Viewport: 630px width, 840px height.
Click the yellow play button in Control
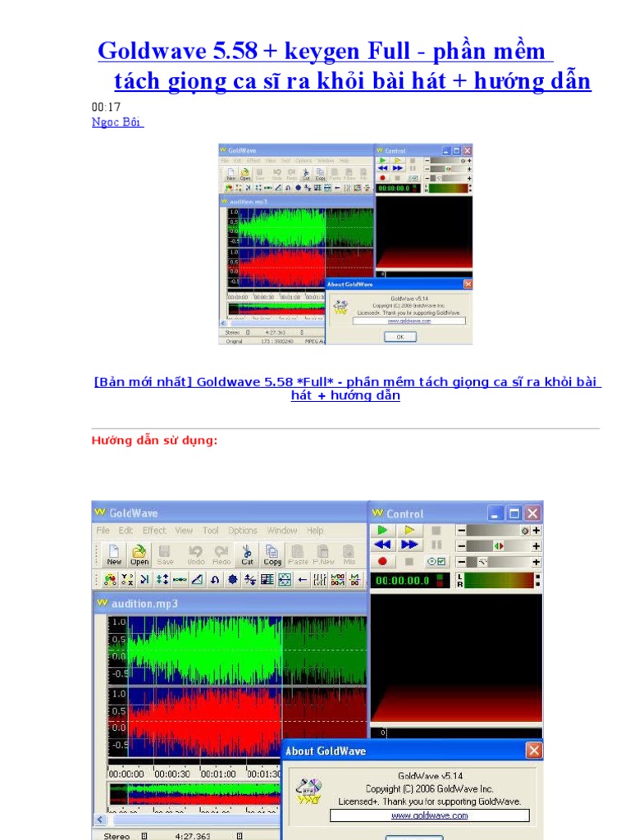409,530
